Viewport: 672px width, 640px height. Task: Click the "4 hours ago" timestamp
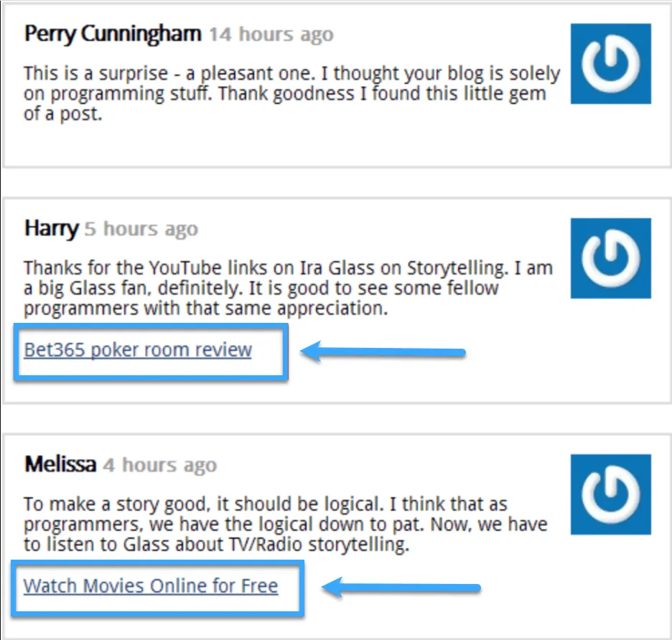(159, 465)
